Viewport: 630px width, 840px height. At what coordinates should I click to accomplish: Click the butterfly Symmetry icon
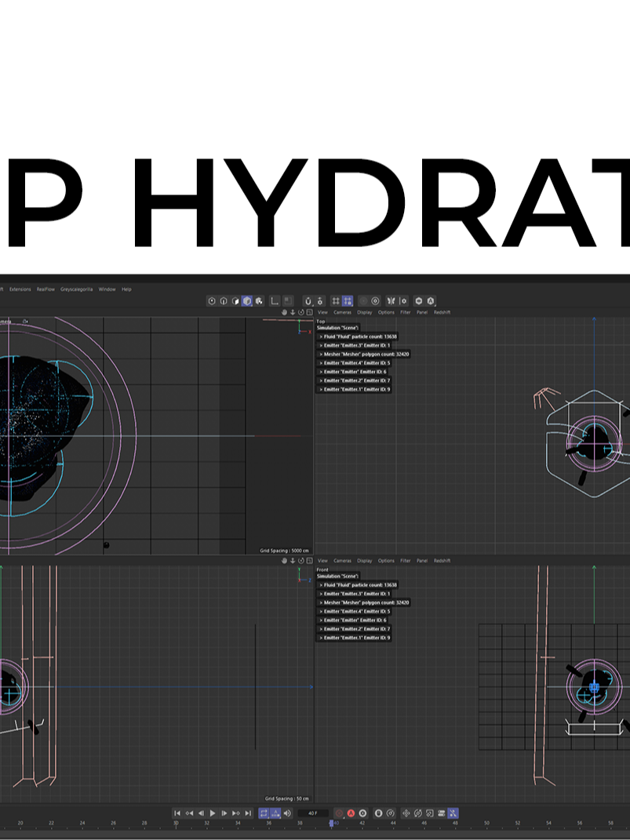(x=391, y=301)
